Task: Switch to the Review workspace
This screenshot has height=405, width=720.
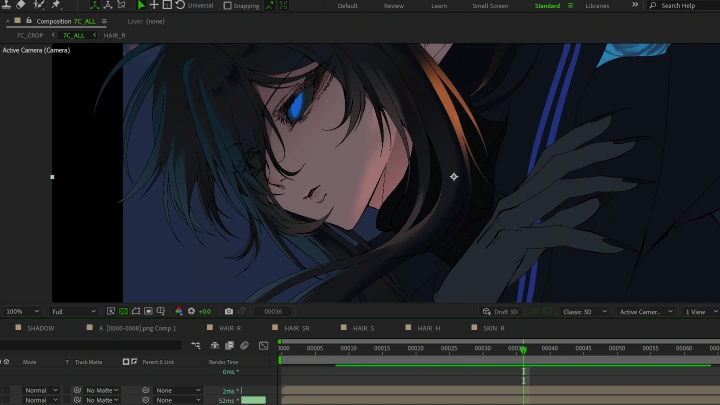Action: point(394,6)
